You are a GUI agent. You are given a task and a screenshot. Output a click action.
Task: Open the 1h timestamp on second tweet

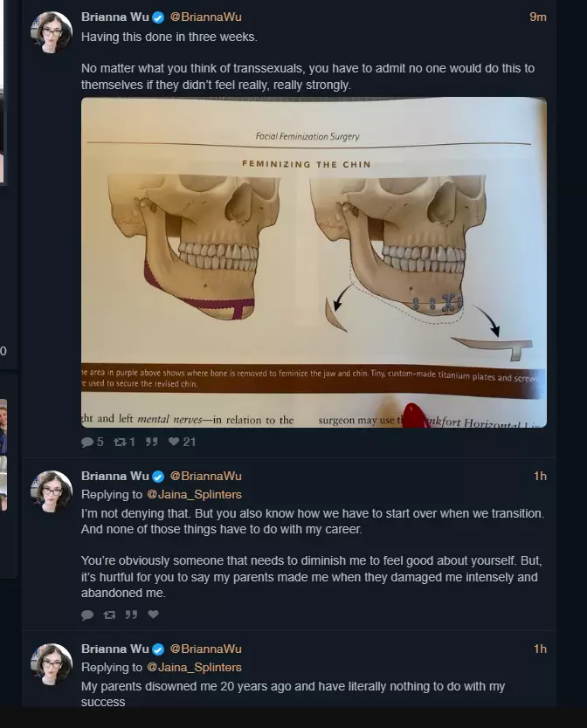(540, 476)
